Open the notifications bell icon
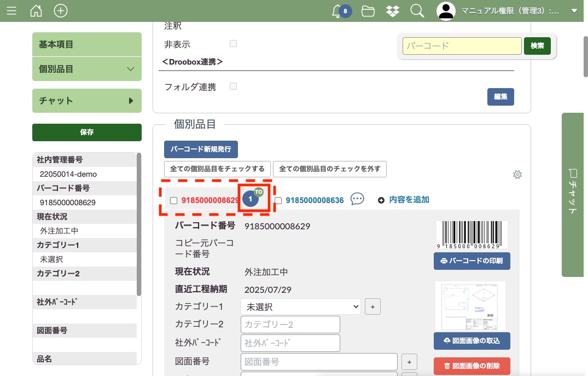The image size is (588, 376). point(338,11)
